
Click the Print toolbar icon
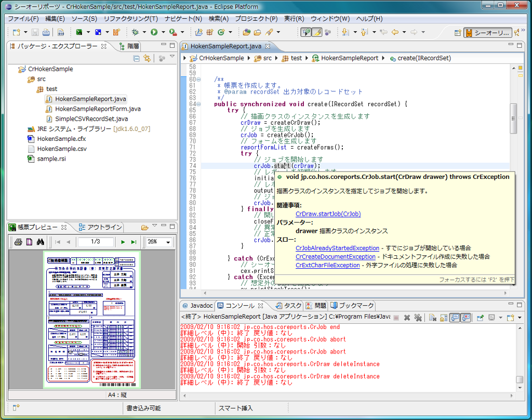coord(46,32)
